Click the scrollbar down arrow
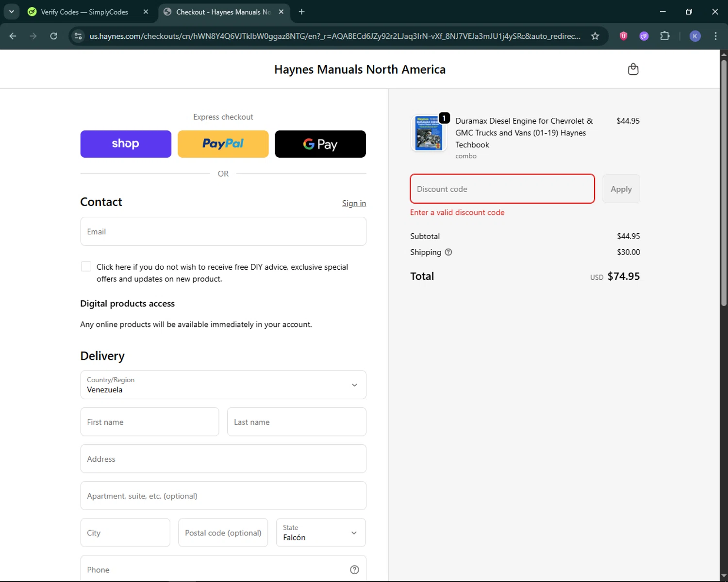Viewport: 728px width, 582px height. (724, 577)
